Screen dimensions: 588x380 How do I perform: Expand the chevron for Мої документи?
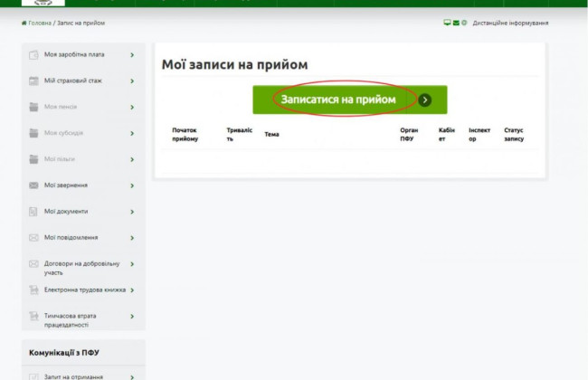132,212
